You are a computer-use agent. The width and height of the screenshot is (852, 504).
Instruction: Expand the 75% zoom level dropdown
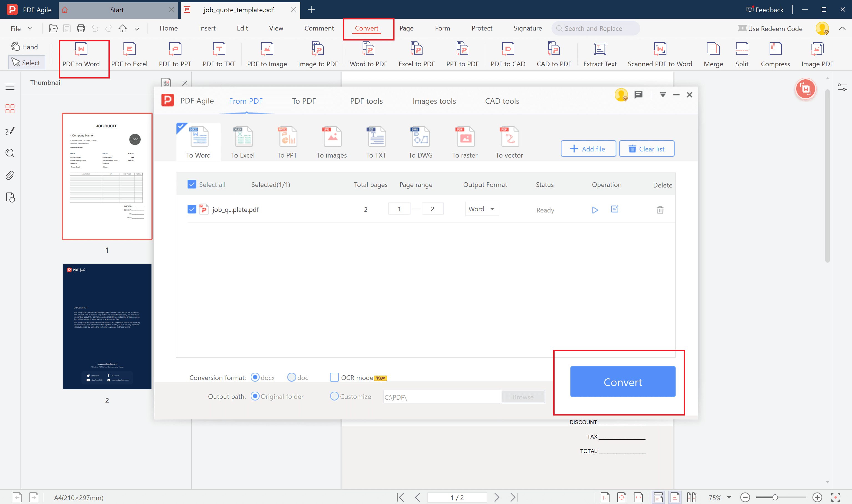728,497
